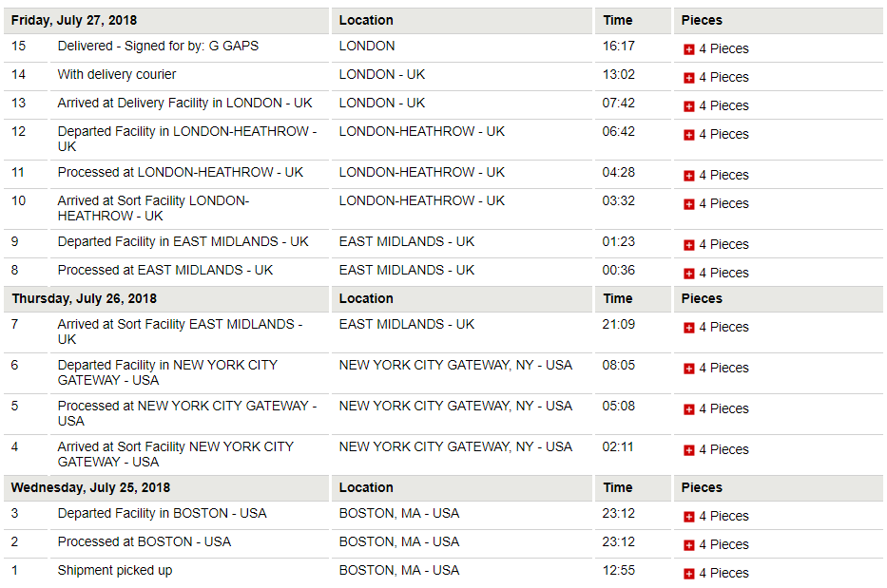Screen dimensions: 887x588
Task: Click red plus icon at 07:42 row
Action: pos(688,106)
